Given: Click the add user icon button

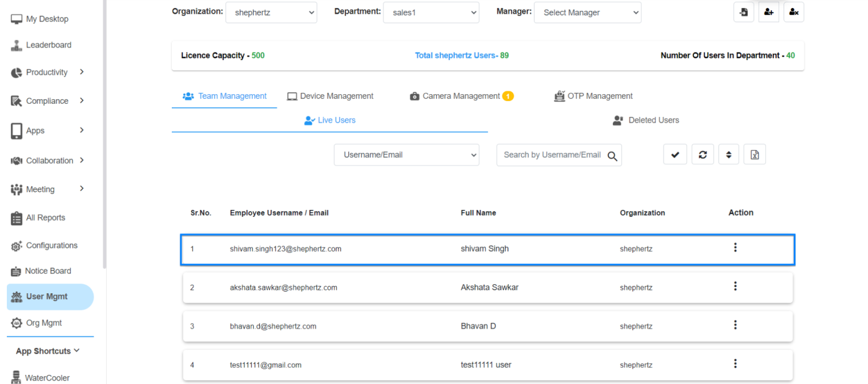Looking at the screenshot, I should pos(768,12).
